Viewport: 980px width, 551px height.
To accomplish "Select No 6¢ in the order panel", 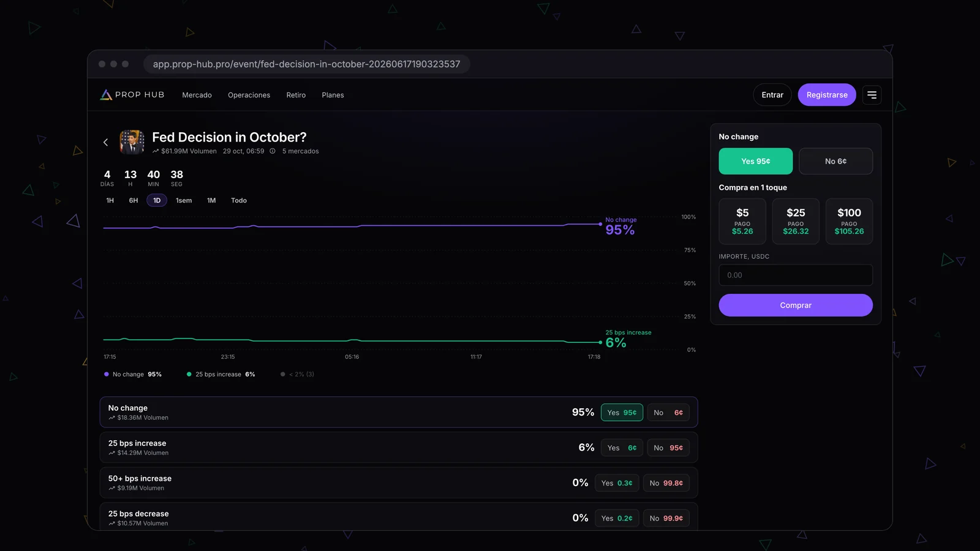I will [x=836, y=161].
